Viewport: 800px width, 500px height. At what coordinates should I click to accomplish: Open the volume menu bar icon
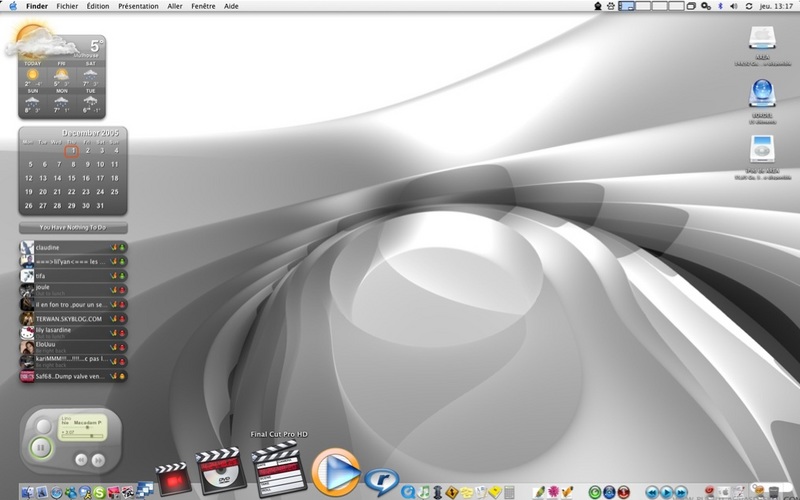pyautogui.click(x=734, y=6)
